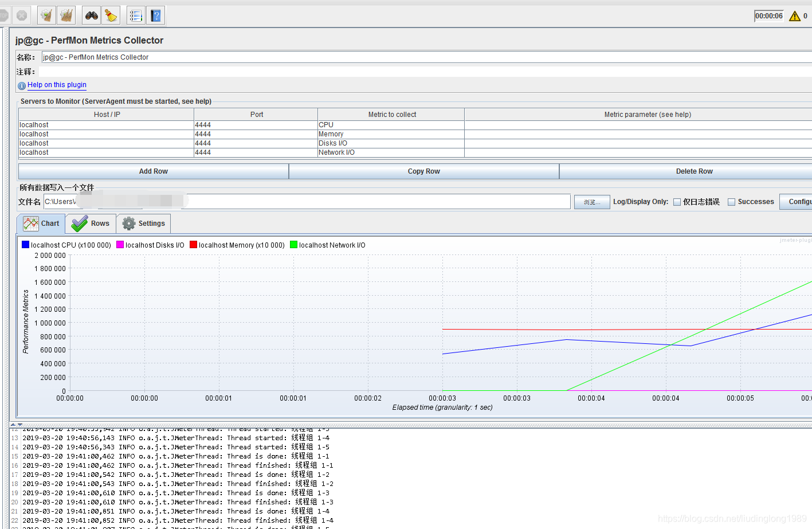Click the 名称 name input field
812x529 pixels.
[x=426, y=57]
